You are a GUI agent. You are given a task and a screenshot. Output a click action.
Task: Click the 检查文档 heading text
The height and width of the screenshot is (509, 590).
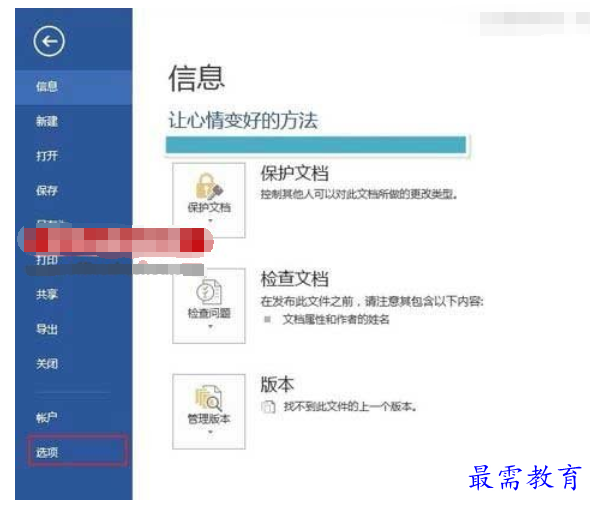coord(295,279)
